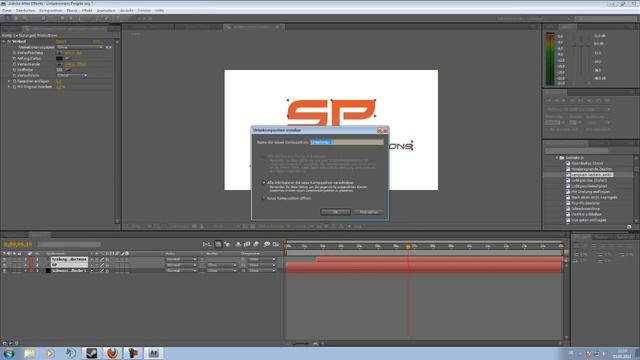Open the Komposition menu
The width and height of the screenshot is (640, 360).
[51, 10]
